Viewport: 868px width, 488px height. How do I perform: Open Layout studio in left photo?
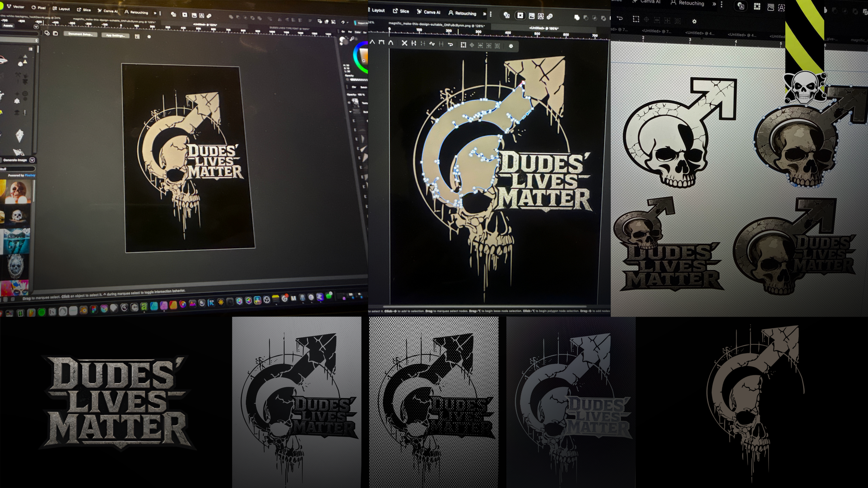pos(61,9)
